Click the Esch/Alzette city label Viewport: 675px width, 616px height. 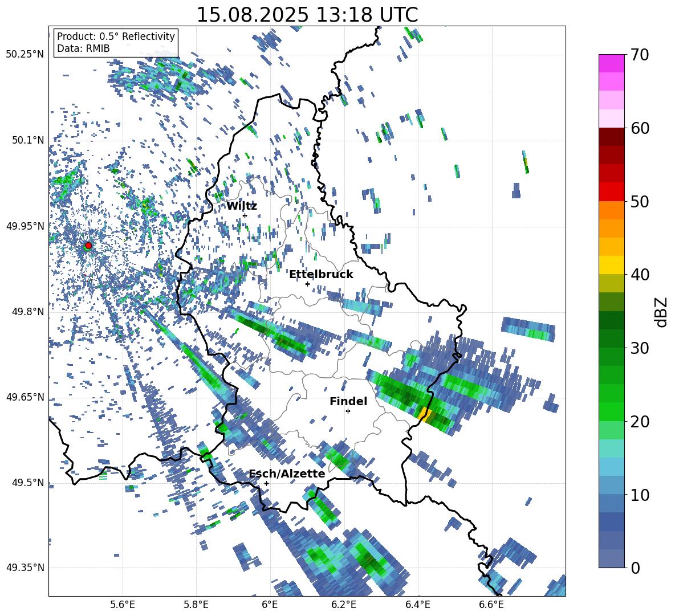pyautogui.click(x=287, y=474)
